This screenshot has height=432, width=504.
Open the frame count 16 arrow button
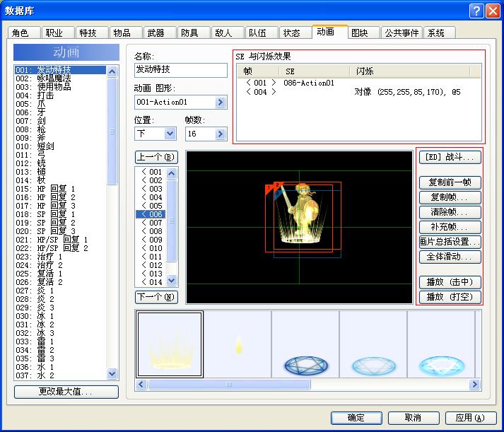(220, 134)
